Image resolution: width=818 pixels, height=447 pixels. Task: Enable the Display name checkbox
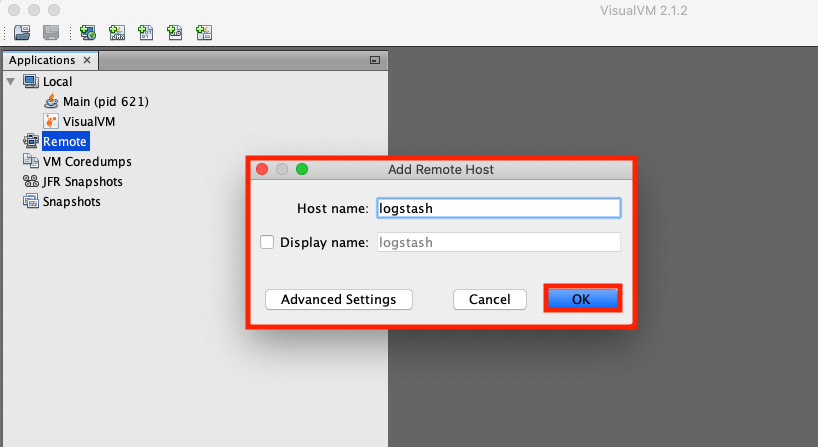coord(267,242)
